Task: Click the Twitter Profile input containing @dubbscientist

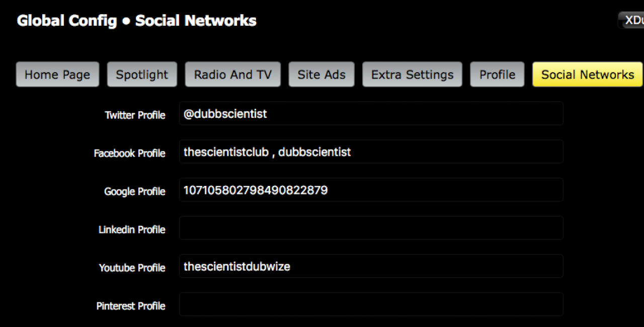Action: point(371,114)
